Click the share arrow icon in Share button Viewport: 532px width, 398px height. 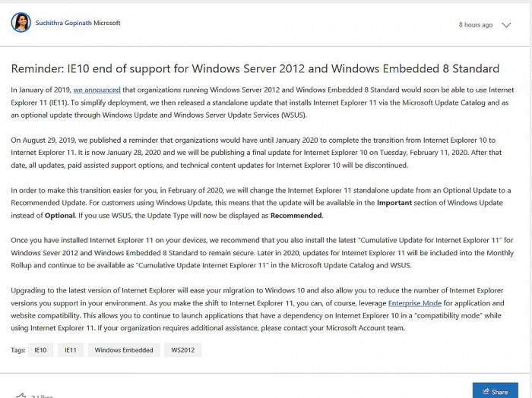point(484,392)
